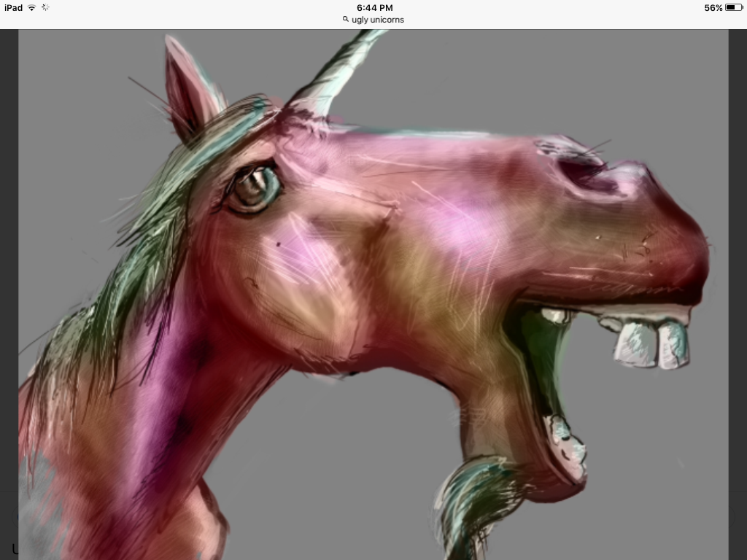This screenshot has height=560, width=747.
Task: Tap the magnifier icon beside 'ugly unicorns'
Action: point(346,20)
